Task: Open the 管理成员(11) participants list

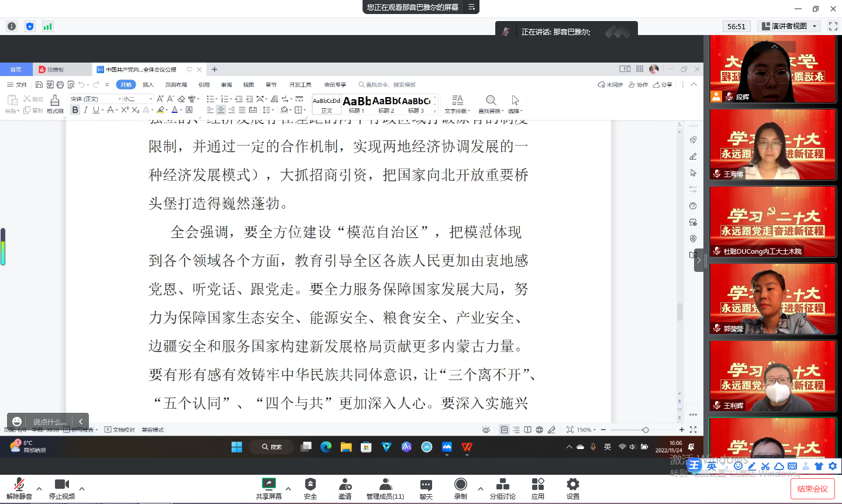Action: pyautogui.click(x=385, y=488)
